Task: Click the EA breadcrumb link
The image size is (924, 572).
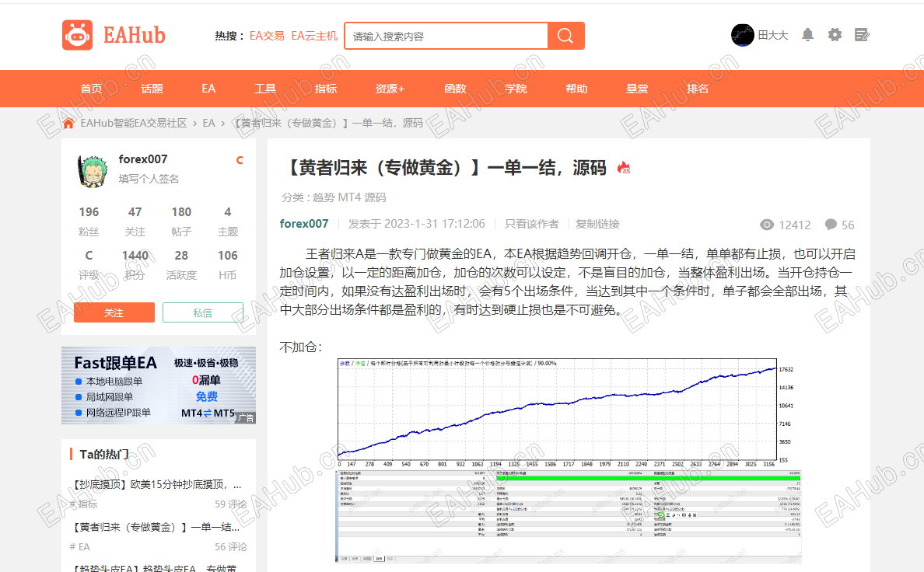Action: (x=208, y=123)
